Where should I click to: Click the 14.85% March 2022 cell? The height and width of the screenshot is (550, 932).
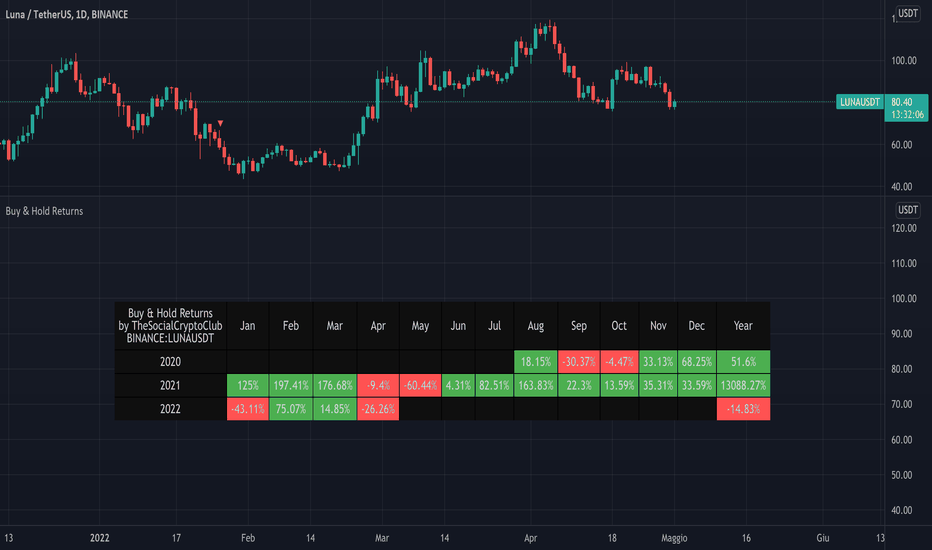[x=335, y=409]
